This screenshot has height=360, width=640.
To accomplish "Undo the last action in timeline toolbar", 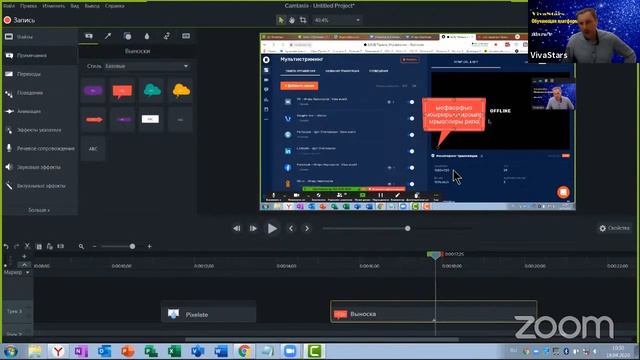I will point(6,247).
